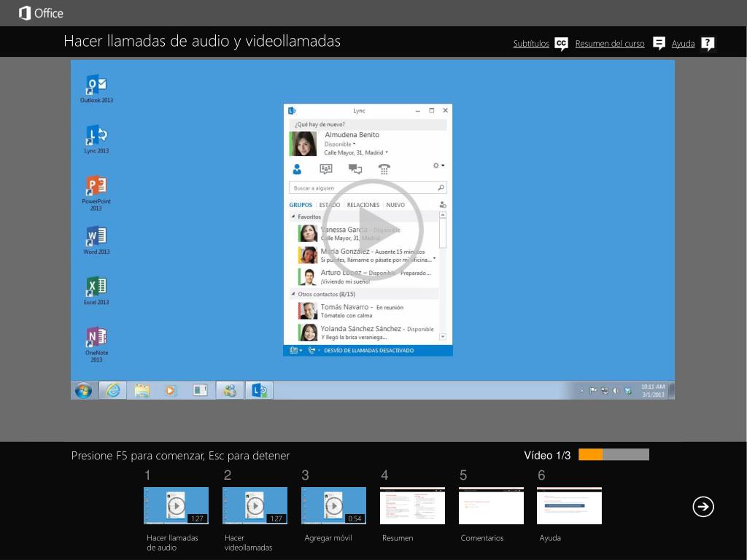Open OneNote 2013 desktop shortcut

click(96, 344)
